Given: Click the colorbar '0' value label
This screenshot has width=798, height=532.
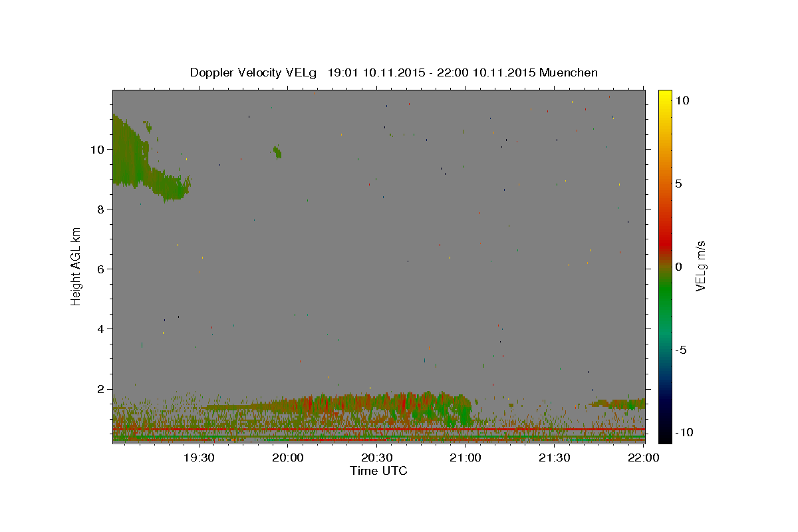Looking at the screenshot, I should [x=678, y=267].
